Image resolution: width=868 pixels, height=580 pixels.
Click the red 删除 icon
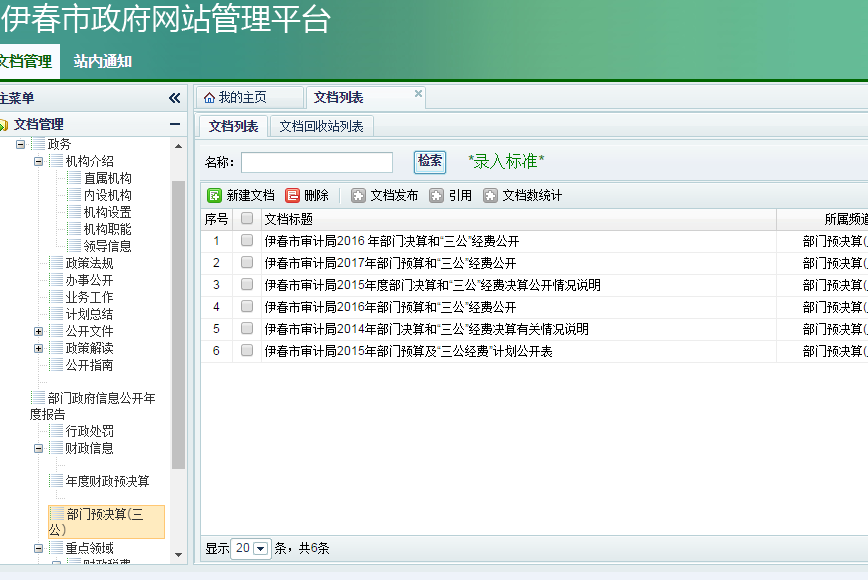[292, 195]
